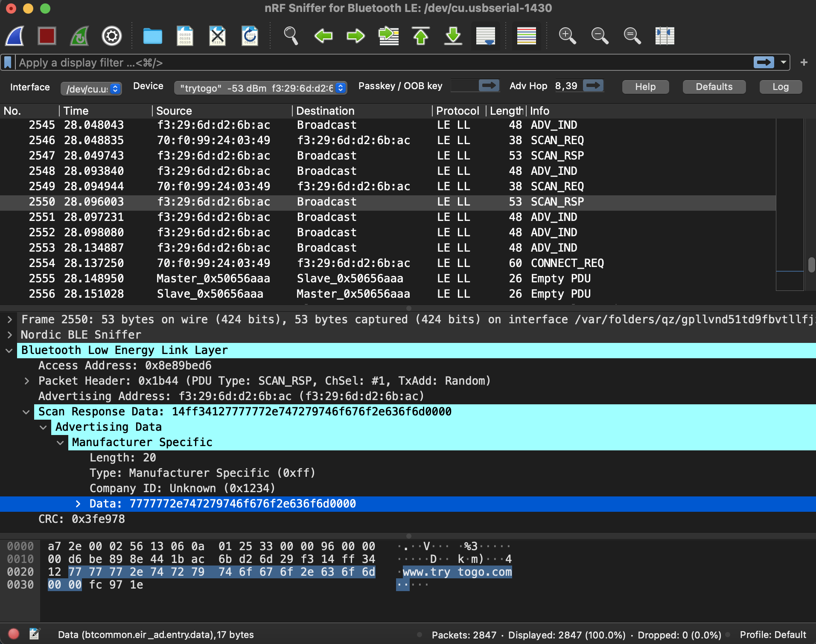Select the CRC 0x3fe978 line
This screenshot has height=644, width=816.
pos(82,519)
